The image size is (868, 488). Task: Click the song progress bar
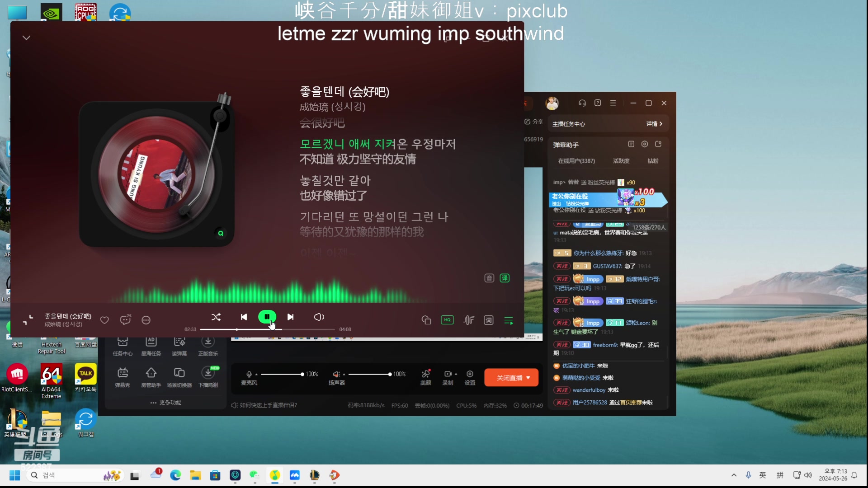pyautogui.click(x=267, y=329)
